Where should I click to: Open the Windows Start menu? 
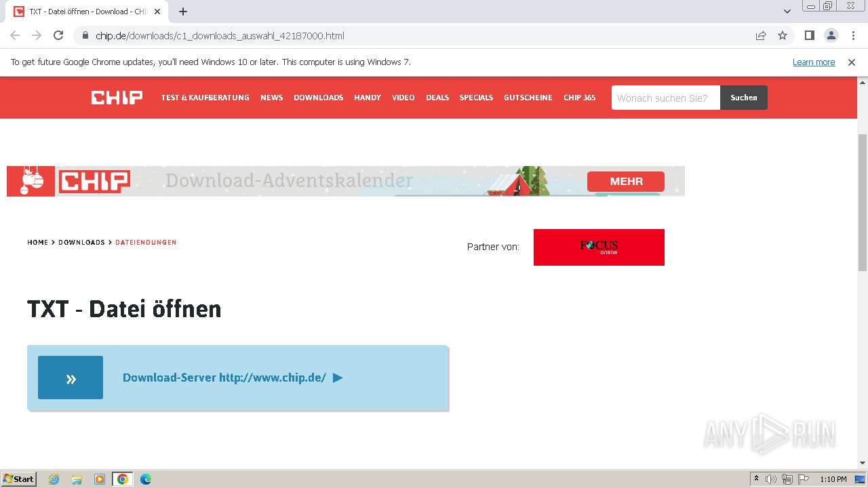(19, 479)
